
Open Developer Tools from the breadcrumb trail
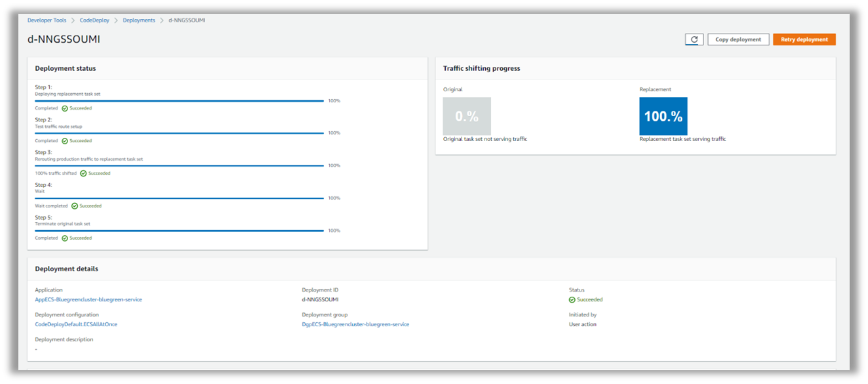pyautogui.click(x=47, y=20)
